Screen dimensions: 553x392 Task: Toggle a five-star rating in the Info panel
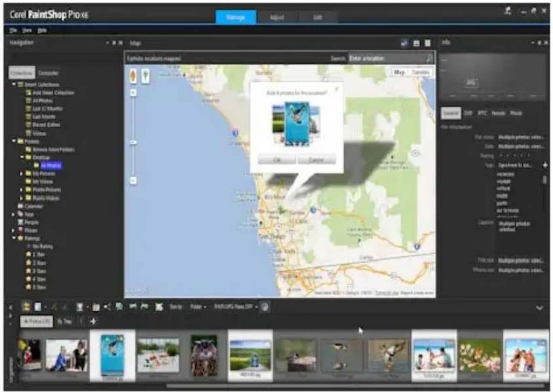528,155
